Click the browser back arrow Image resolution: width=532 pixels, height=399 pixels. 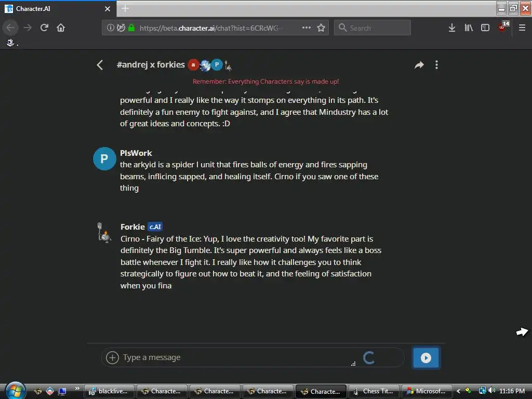tap(10, 28)
